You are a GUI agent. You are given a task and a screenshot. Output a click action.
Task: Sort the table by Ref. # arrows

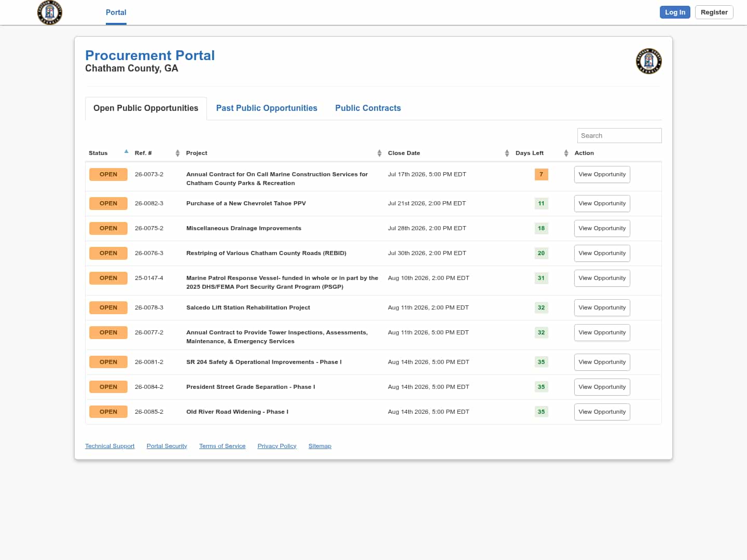(x=177, y=153)
